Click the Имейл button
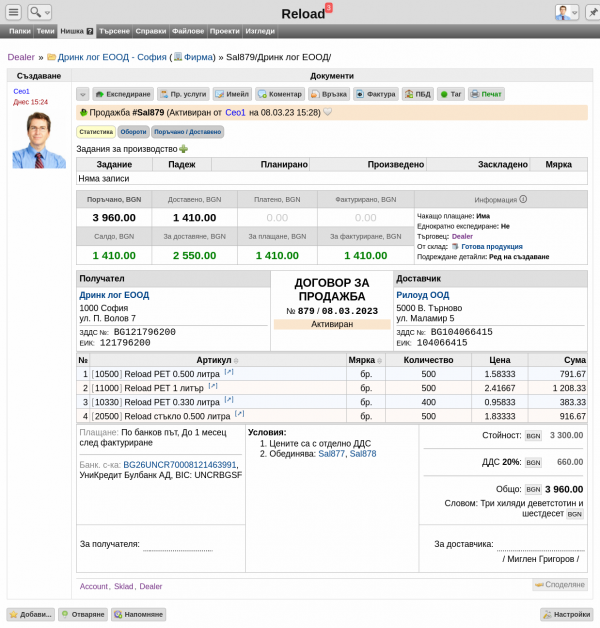This screenshot has height=628, width=600. coord(232,94)
